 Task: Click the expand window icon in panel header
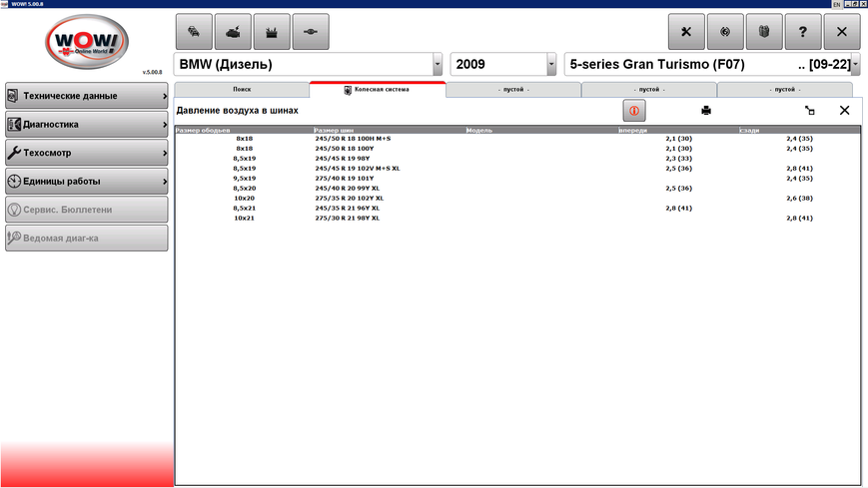[x=809, y=111]
